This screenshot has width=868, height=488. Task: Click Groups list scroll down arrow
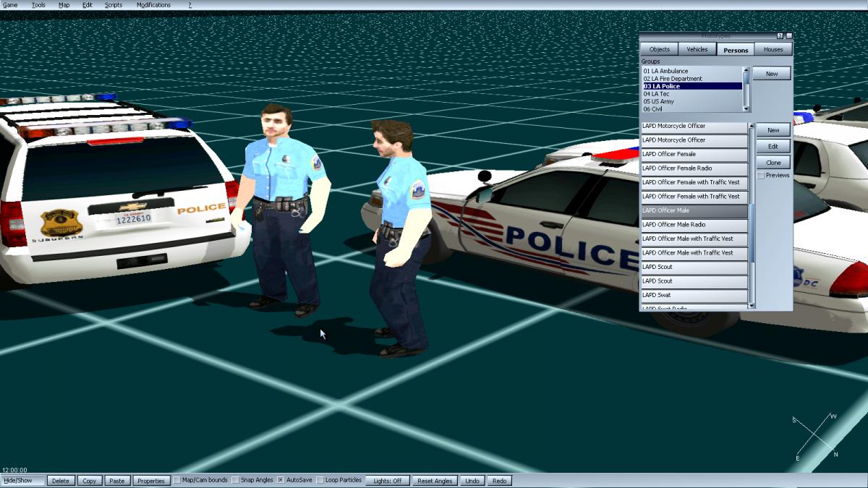(x=746, y=108)
